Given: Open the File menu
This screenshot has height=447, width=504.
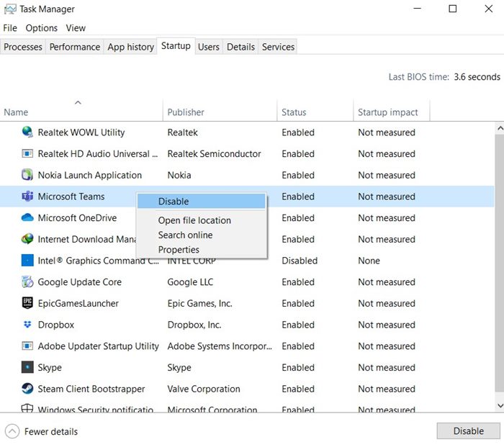Looking at the screenshot, I should tap(10, 28).
